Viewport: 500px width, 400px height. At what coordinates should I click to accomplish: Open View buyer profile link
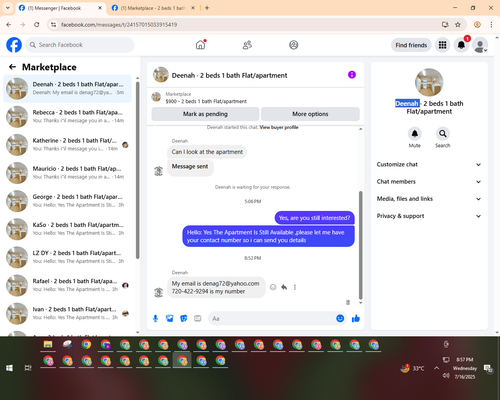(279, 127)
